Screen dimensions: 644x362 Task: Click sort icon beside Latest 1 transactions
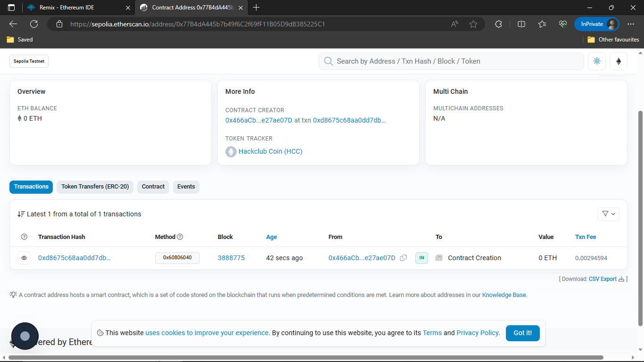pos(21,214)
